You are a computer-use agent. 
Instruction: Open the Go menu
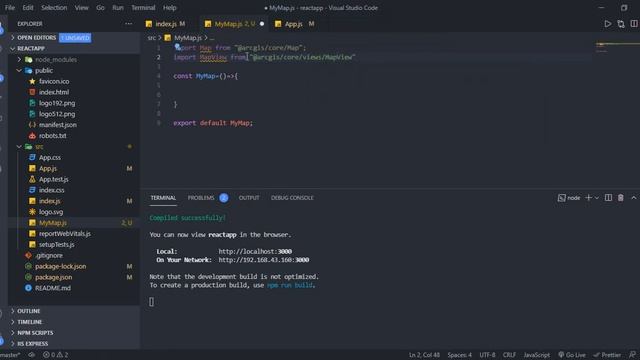tap(100, 8)
